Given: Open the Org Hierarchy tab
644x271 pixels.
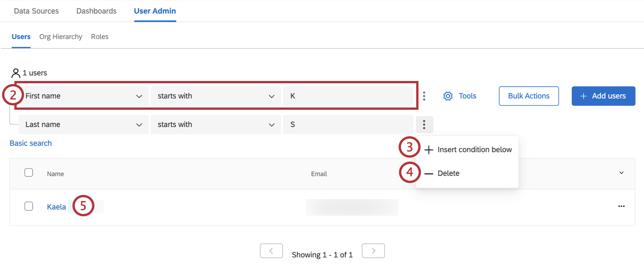Looking at the screenshot, I should coord(61,37).
